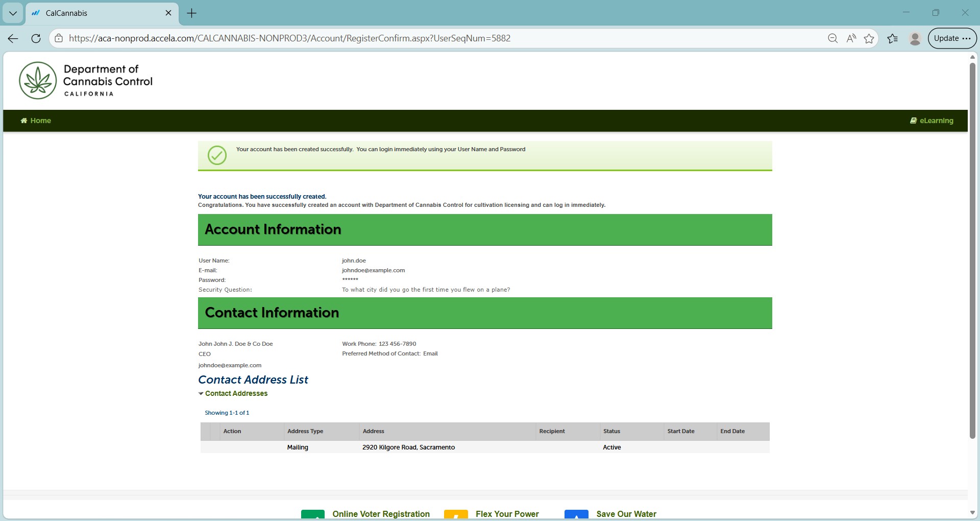Restore down the browser window

pyautogui.click(x=936, y=13)
